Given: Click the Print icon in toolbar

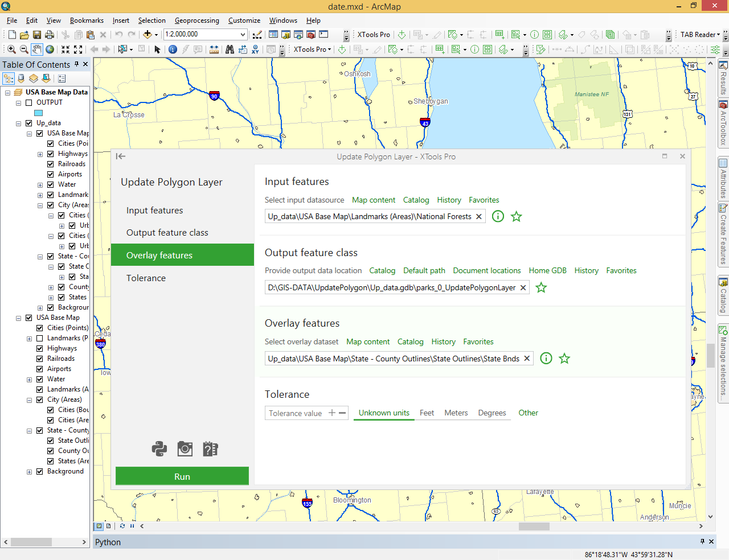Looking at the screenshot, I should 50,35.
